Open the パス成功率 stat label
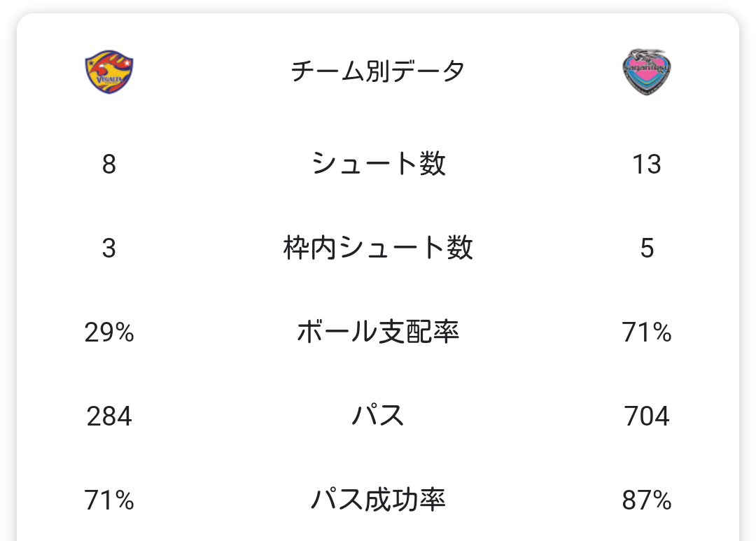Screen dimensions: 756x541 [378, 500]
